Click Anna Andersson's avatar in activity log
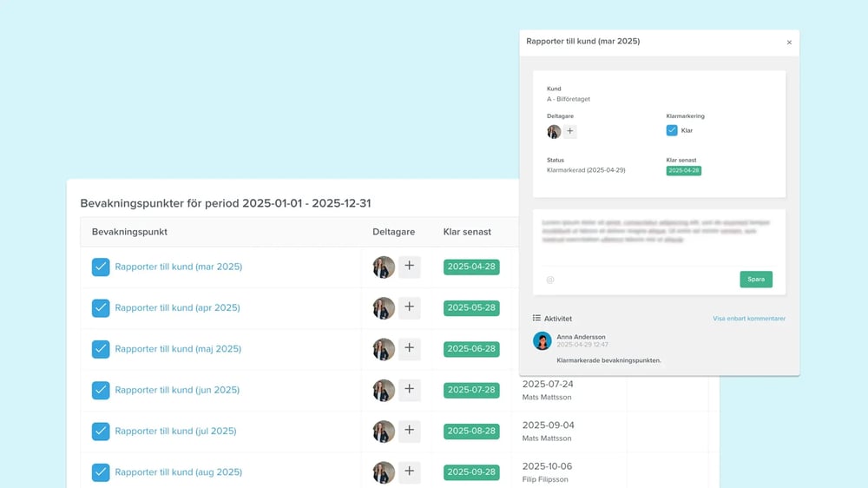This screenshot has width=868, height=488. (x=542, y=341)
